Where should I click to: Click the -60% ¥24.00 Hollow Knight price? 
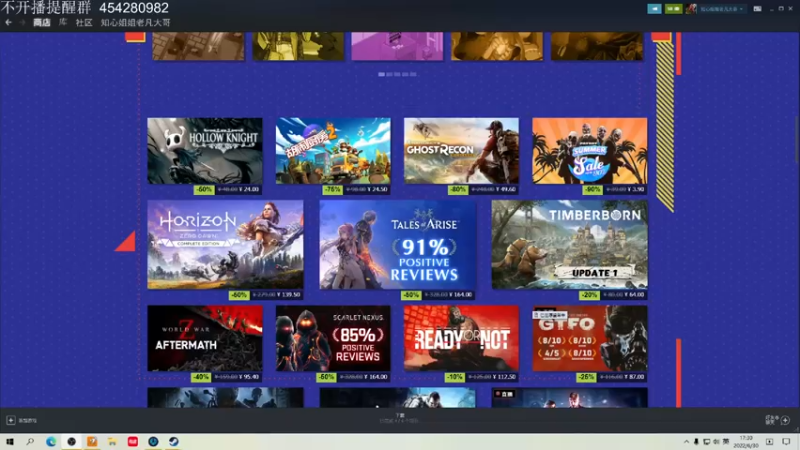pos(228,189)
